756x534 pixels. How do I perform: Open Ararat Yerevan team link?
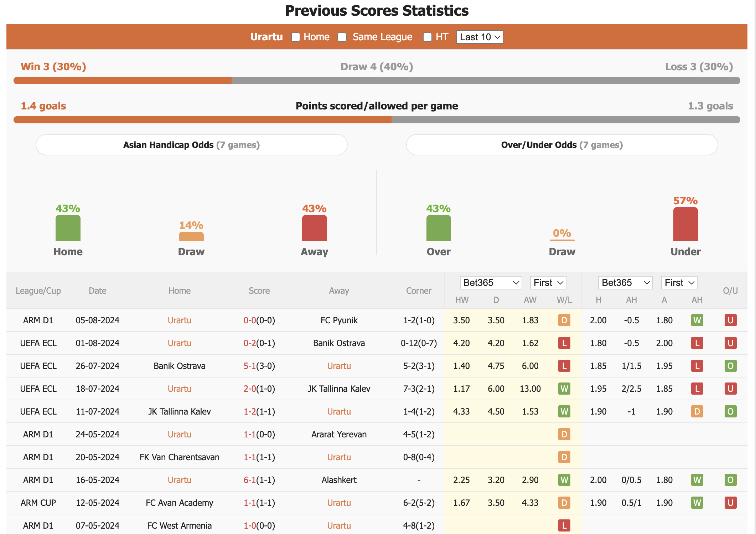point(339,434)
